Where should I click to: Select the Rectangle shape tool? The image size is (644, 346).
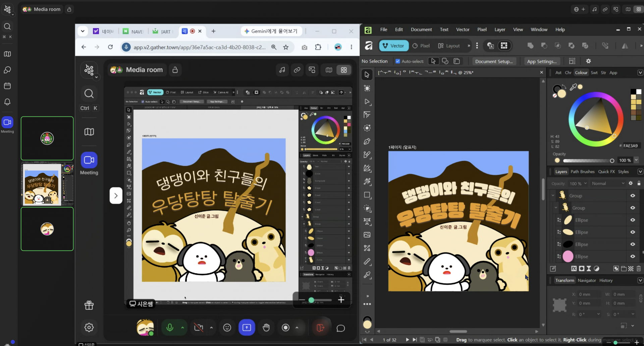click(x=367, y=195)
